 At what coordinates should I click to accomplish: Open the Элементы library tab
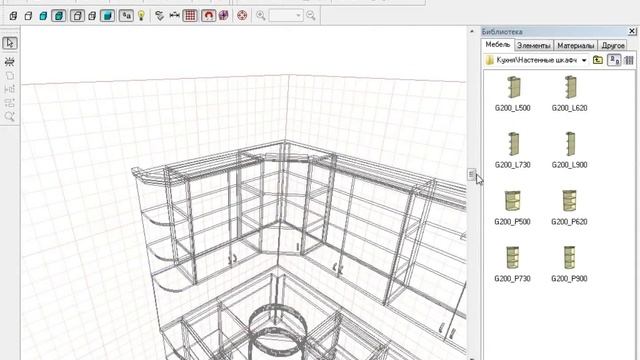coord(533,46)
